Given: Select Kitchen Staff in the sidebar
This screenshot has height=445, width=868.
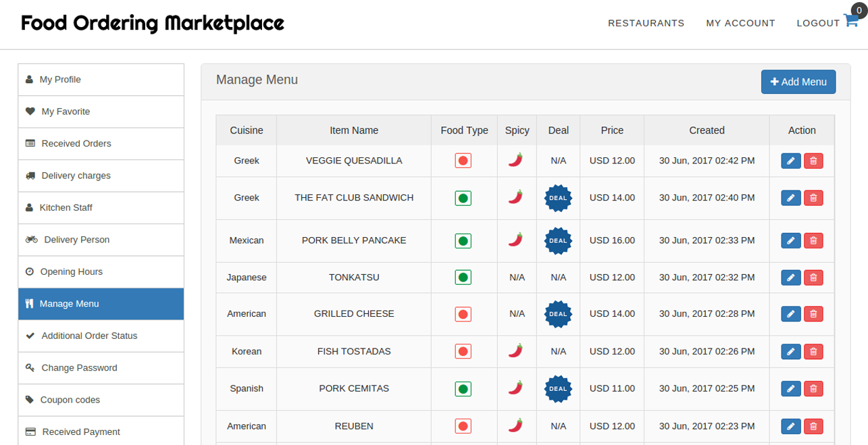Looking at the screenshot, I should point(101,208).
